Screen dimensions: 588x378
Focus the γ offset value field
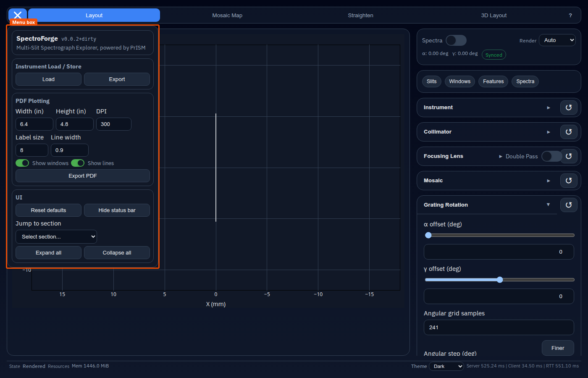coord(499,297)
